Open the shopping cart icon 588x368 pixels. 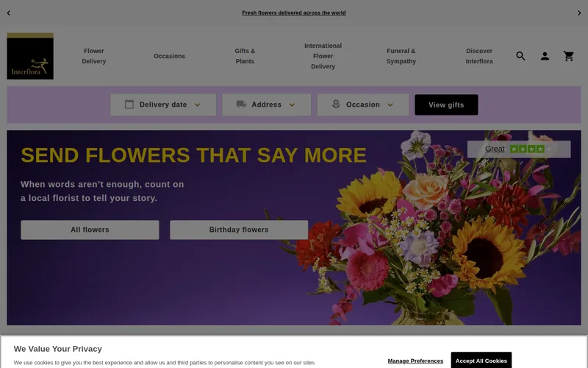568,56
